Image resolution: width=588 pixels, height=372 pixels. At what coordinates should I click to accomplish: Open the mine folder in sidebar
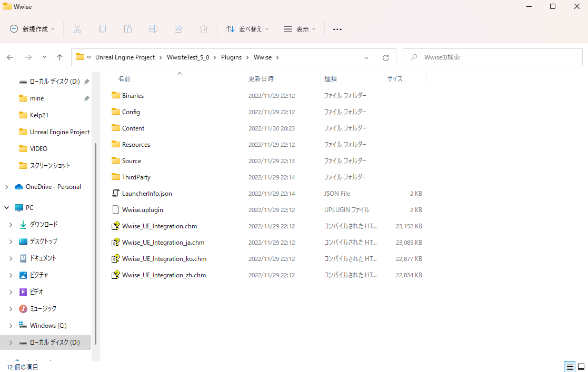click(x=37, y=98)
